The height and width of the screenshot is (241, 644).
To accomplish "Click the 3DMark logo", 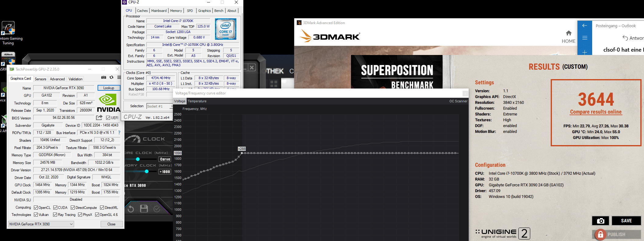I will [x=329, y=36].
